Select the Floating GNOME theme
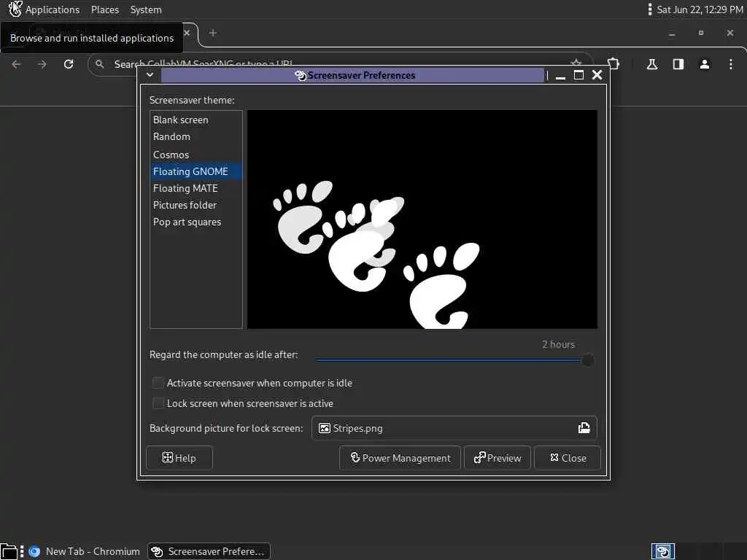747x560 pixels. [196, 171]
